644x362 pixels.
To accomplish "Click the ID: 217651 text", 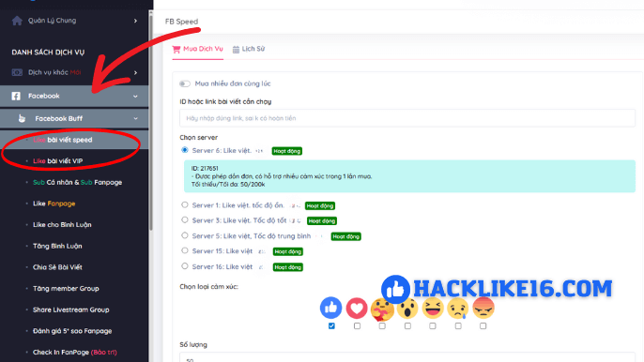I will [205, 168].
